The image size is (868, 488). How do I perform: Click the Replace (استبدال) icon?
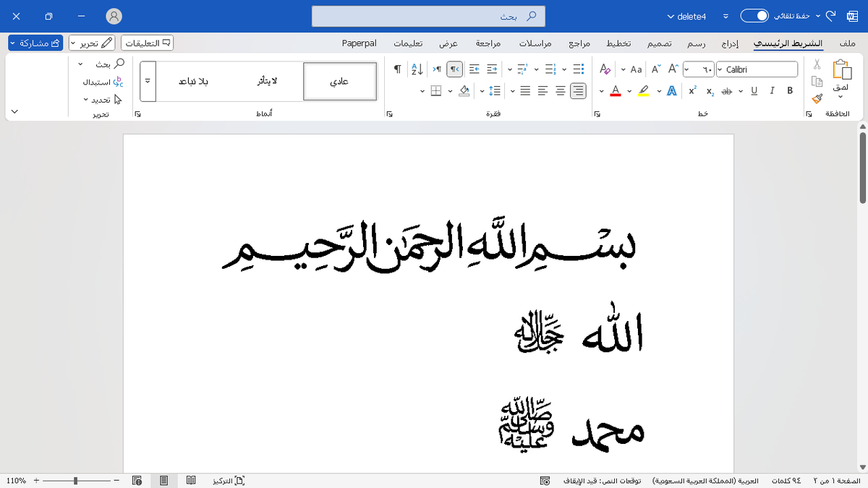119,82
